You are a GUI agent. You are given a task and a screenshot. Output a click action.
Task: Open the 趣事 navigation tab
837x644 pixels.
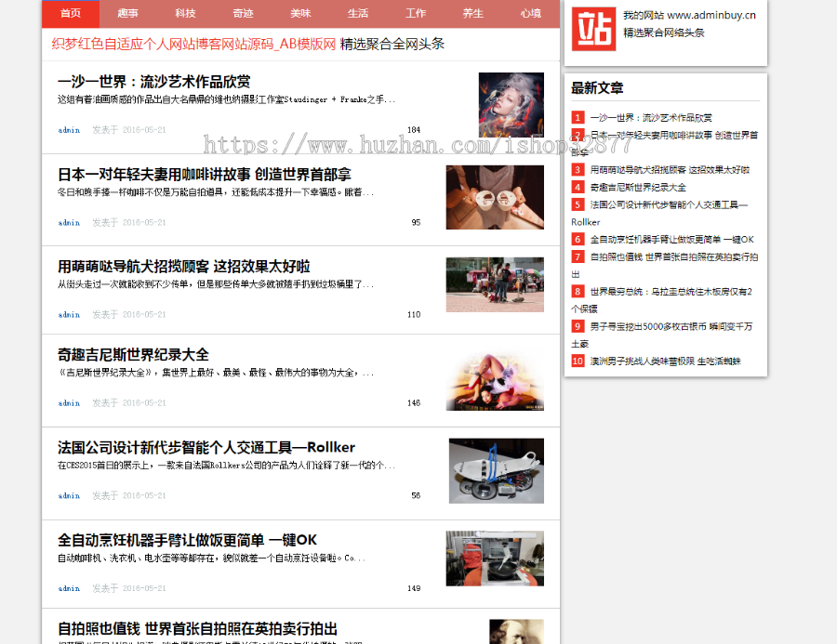(128, 13)
